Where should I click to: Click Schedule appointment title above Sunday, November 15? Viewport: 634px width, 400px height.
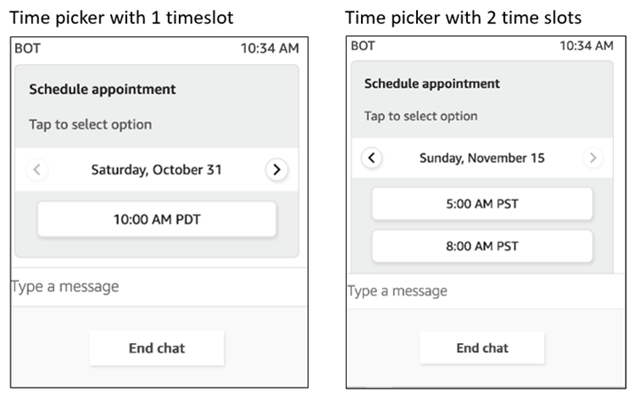click(432, 83)
